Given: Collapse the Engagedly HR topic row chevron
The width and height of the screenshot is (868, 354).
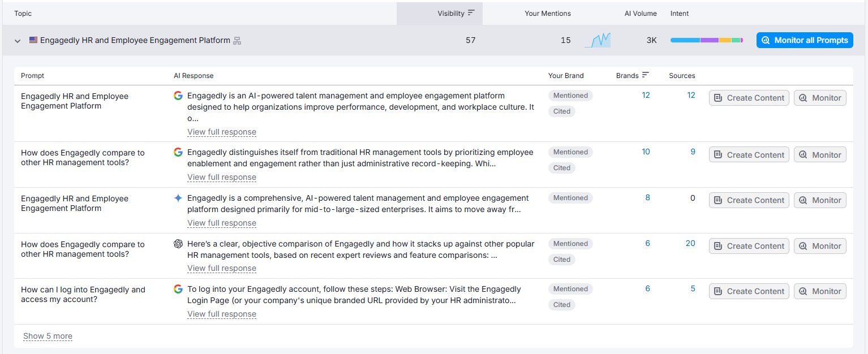Looking at the screenshot, I should coord(18,41).
